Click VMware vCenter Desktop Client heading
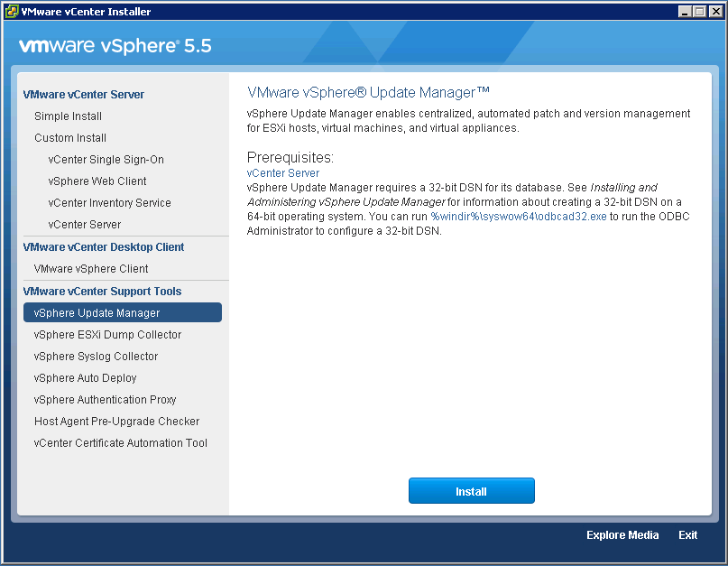 (104, 247)
